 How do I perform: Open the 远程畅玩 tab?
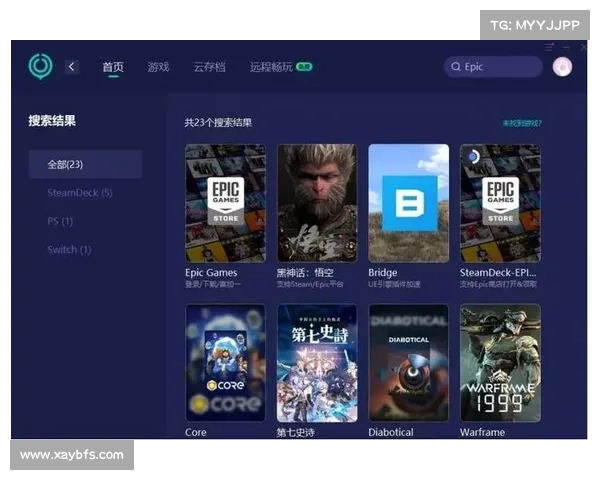click(271, 67)
